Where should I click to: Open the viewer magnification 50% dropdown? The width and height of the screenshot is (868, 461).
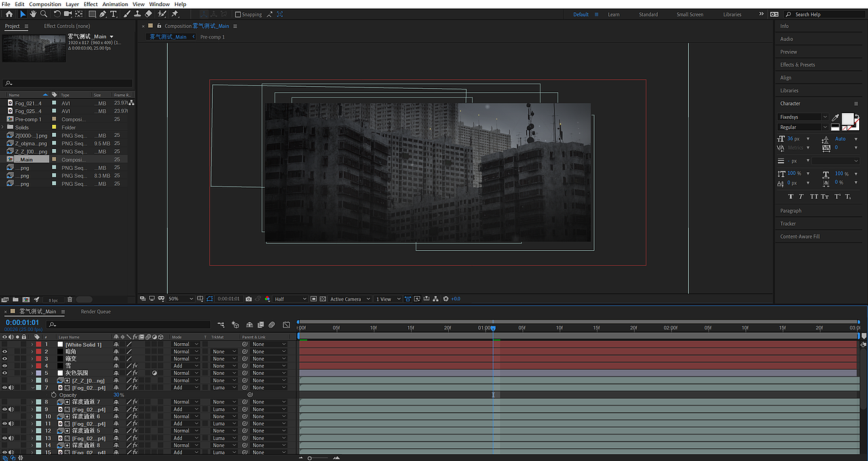181,299
